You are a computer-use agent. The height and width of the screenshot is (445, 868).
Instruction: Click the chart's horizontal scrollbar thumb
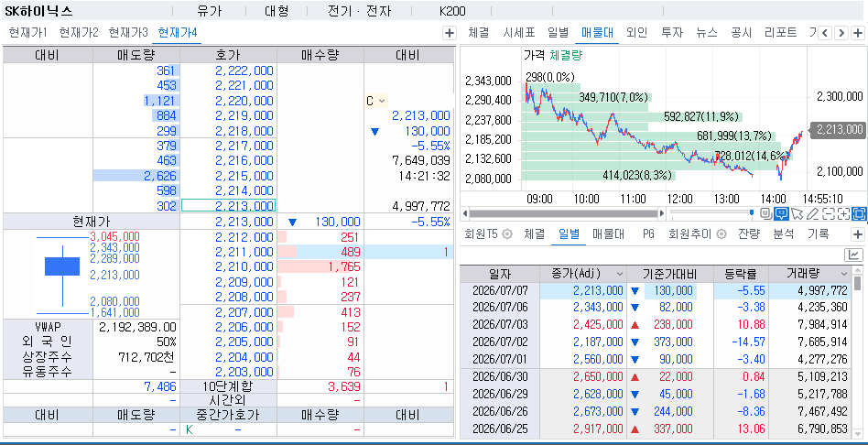(x=563, y=213)
